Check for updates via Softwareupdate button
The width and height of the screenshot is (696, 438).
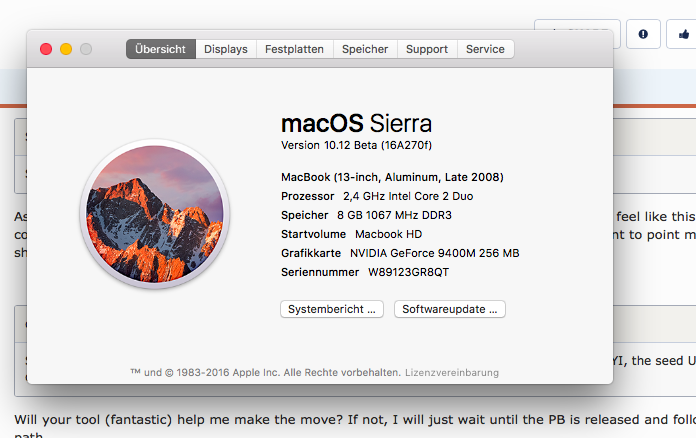tap(450, 309)
